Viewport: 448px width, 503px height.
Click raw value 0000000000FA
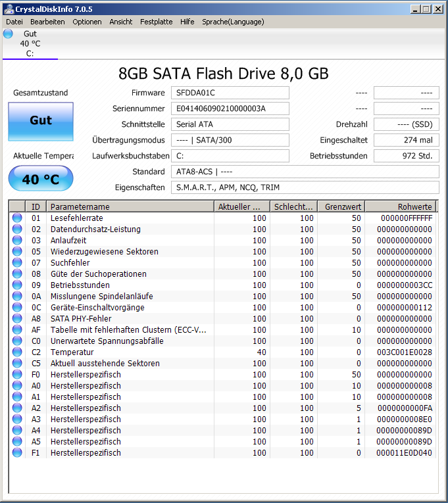click(x=405, y=408)
